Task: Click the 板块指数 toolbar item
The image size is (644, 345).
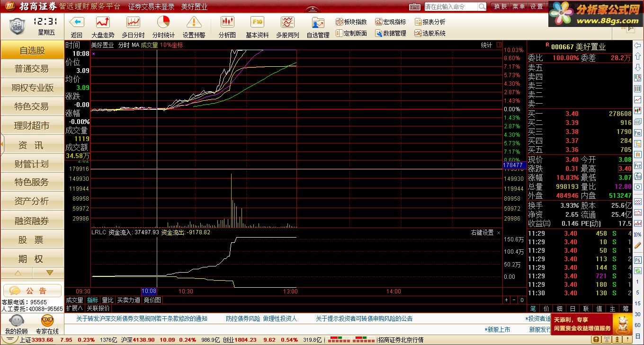Action: point(351,22)
